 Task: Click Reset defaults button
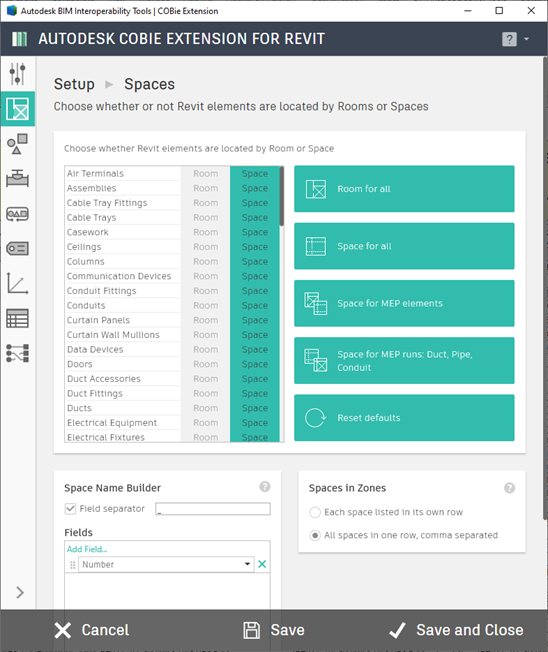404,417
